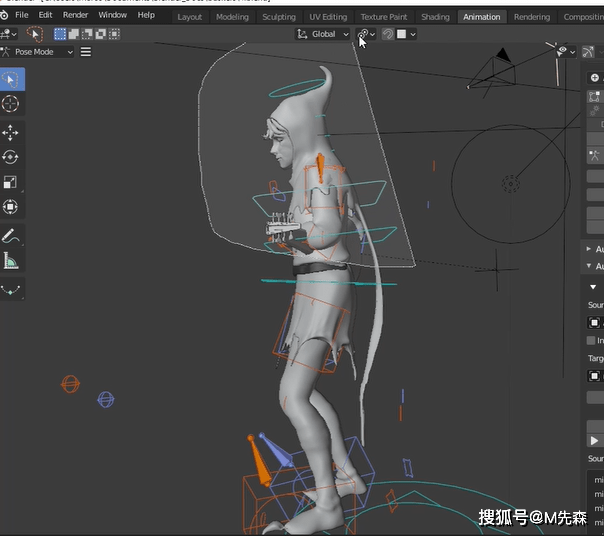Switch to the Sculpting workspace tab

coord(279,17)
